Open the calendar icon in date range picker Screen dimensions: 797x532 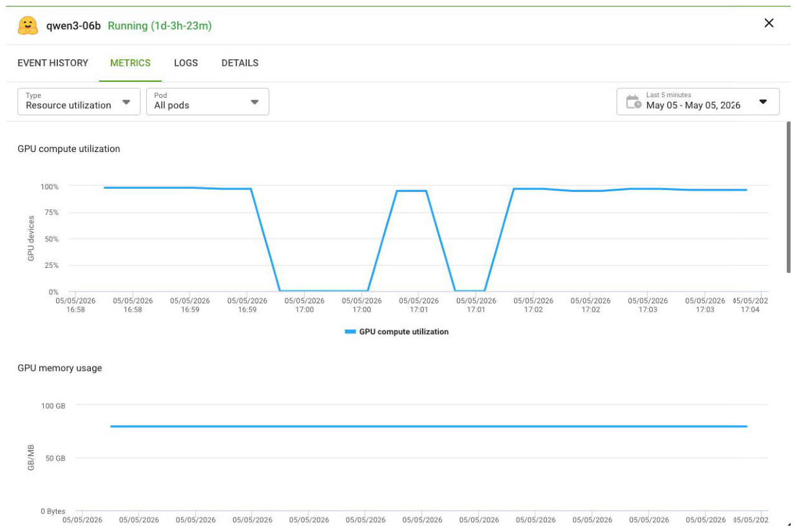coord(633,102)
